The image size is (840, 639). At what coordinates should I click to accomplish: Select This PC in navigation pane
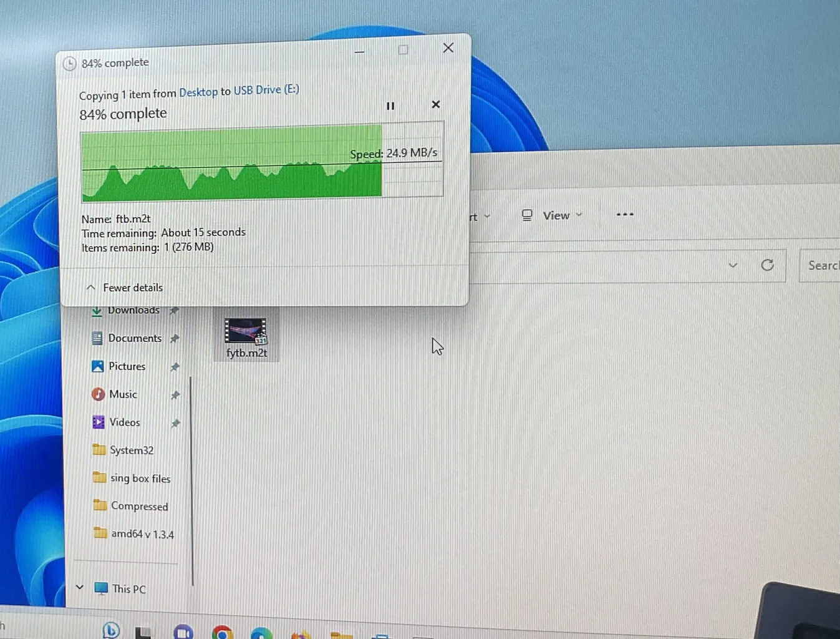[x=128, y=588]
